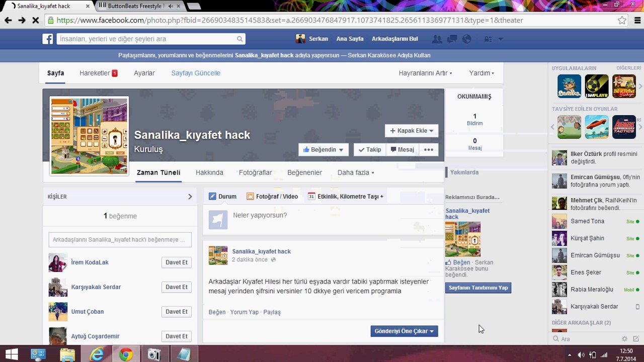Click the privacy shortcuts icon

[x=488, y=39]
